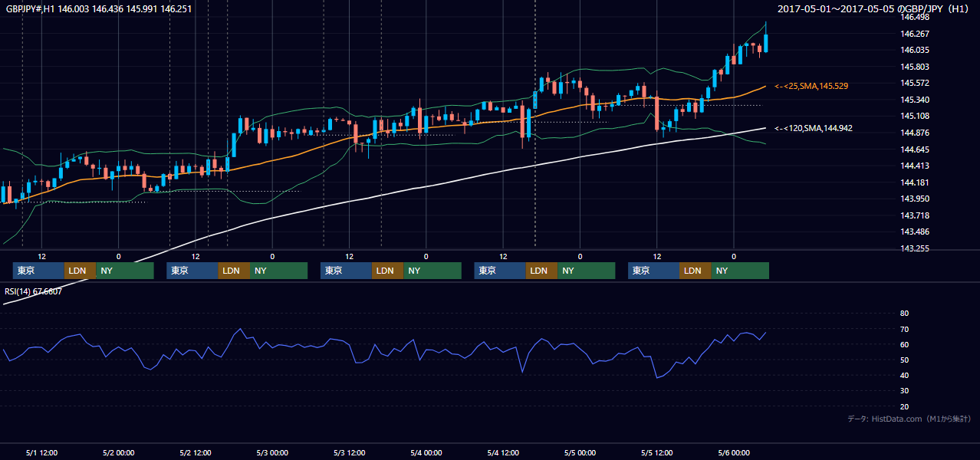Screen dimensions: 980x460
Task: Click the 25 SMA 145.529 indicator label
Action: (811, 86)
